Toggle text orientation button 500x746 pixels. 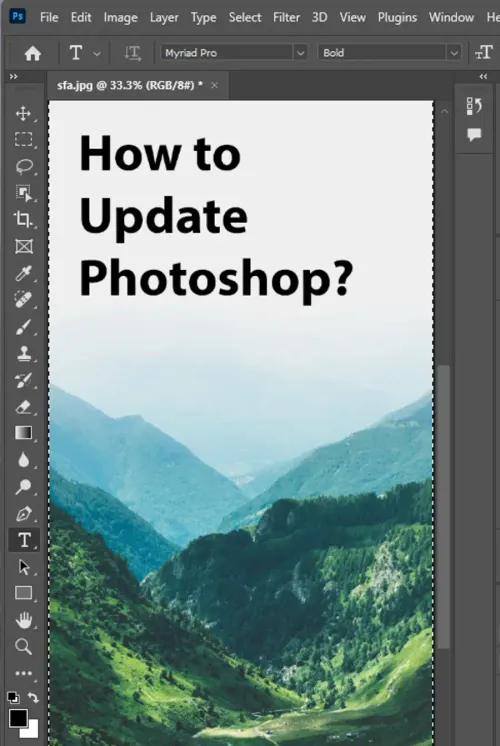point(132,53)
